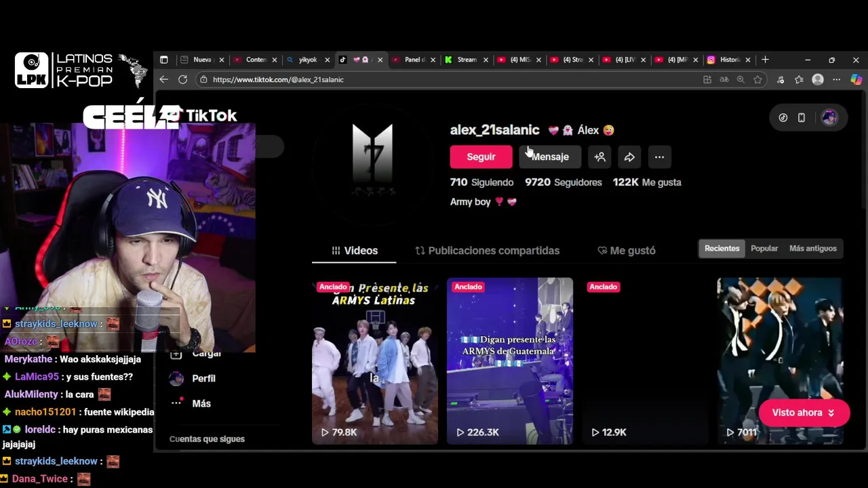Sort videos by Más antiguos
Image resolution: width=868 pixels, height=488 pixels.
tap(813, 249)
